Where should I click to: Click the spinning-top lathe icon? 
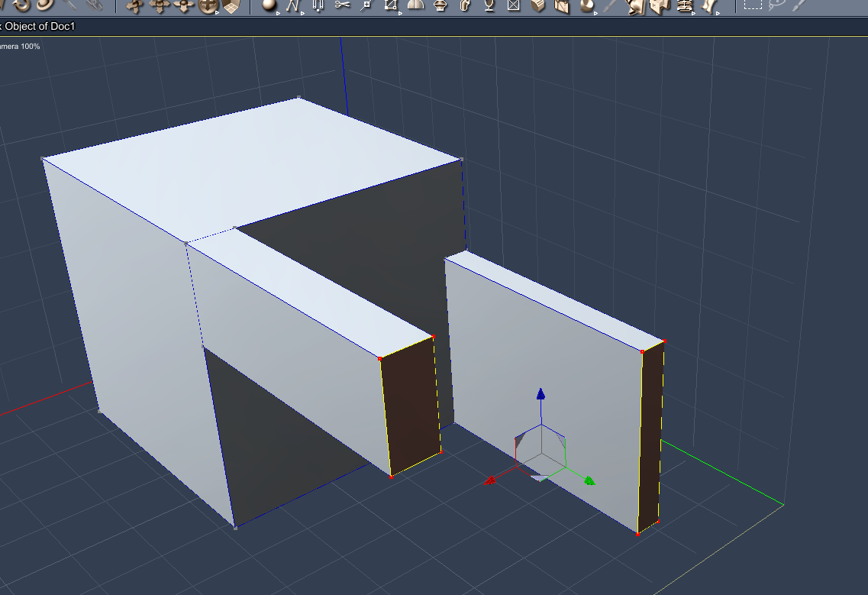tap(440, 5)
